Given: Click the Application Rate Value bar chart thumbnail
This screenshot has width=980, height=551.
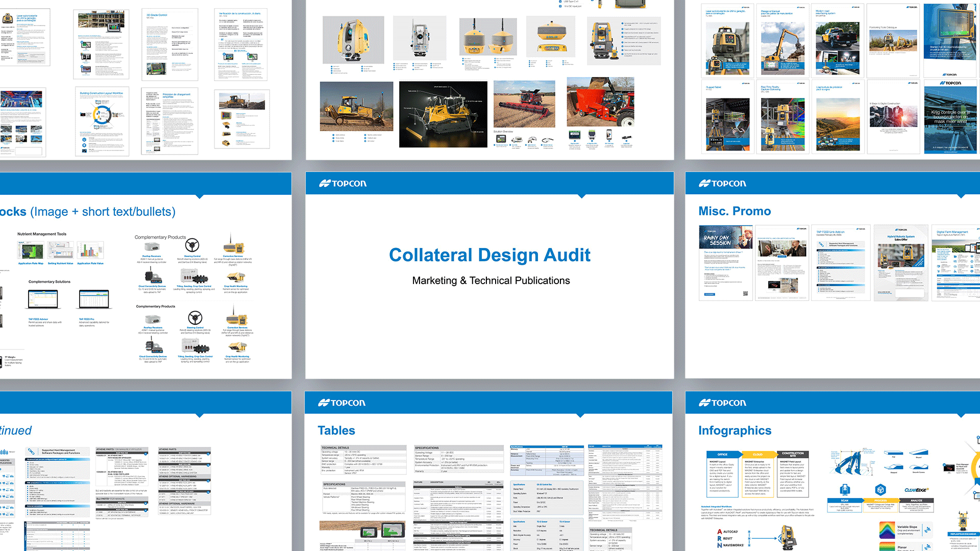Looking at the screenshot, I should (90, 250).
